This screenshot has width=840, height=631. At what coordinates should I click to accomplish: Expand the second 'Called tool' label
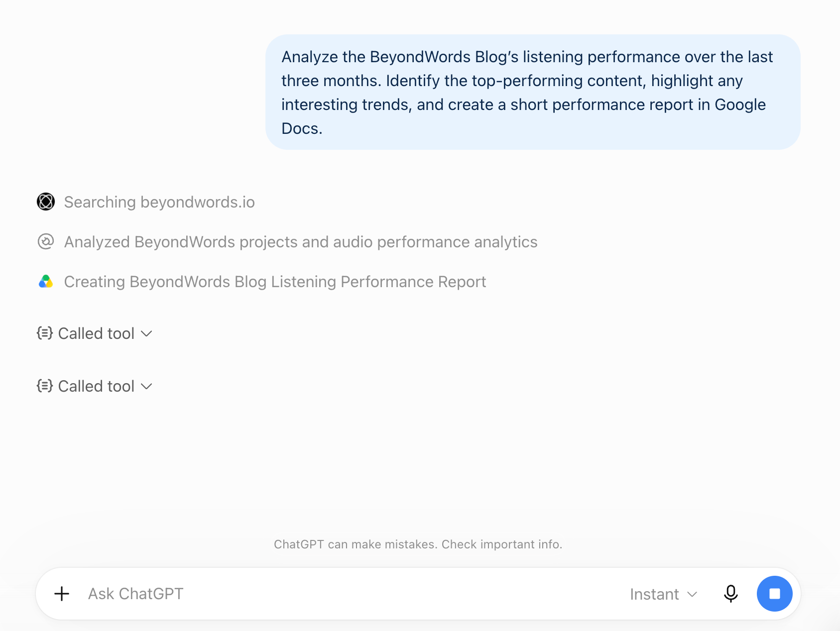[97, 386]
